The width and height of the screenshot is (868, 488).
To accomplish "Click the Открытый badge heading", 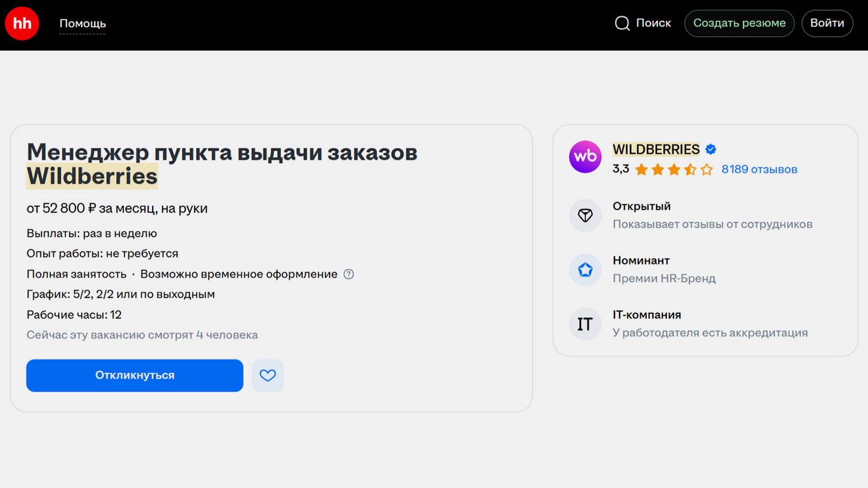I will tap(641, 206).
